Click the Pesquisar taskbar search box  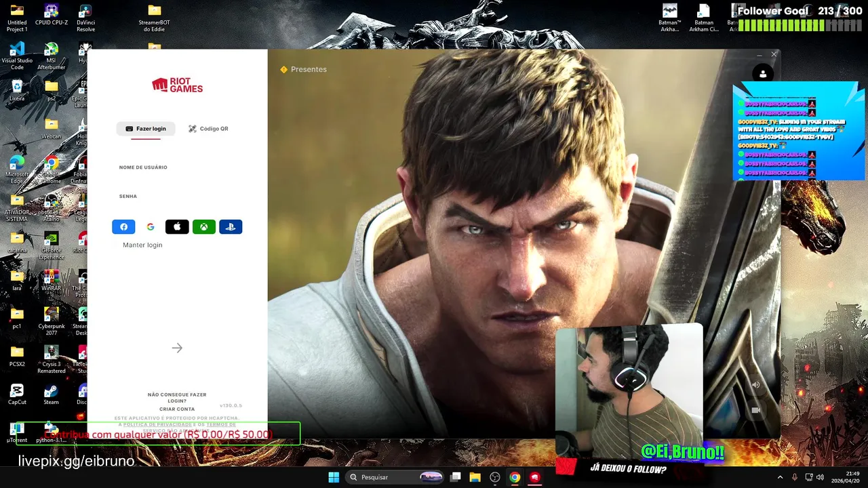396,477
